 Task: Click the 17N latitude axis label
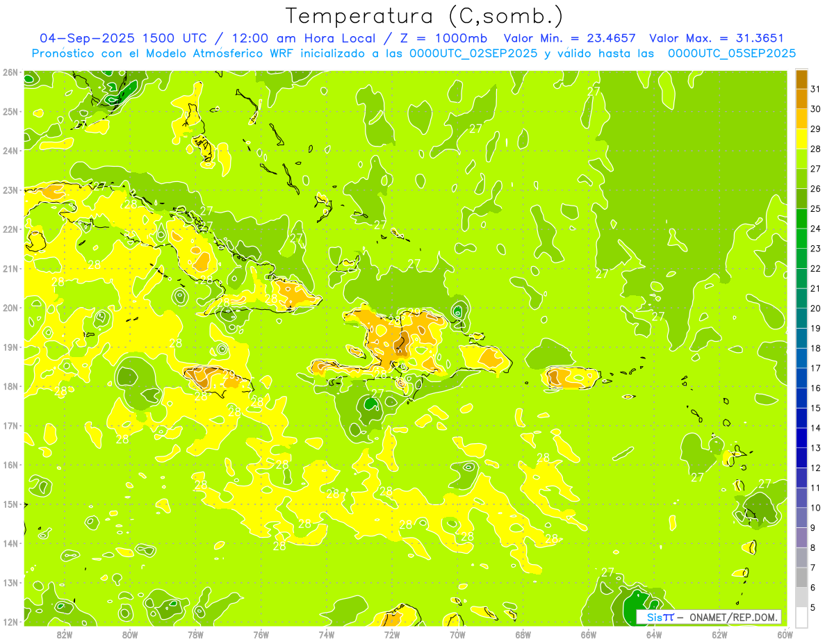[x=10, y=426]
